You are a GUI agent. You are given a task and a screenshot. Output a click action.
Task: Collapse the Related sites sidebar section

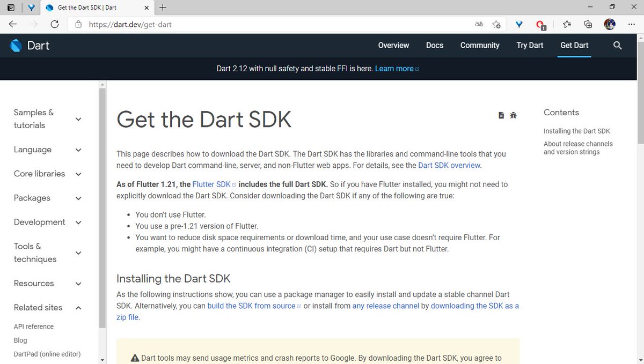pyautogui.click(x=48, y=307)
